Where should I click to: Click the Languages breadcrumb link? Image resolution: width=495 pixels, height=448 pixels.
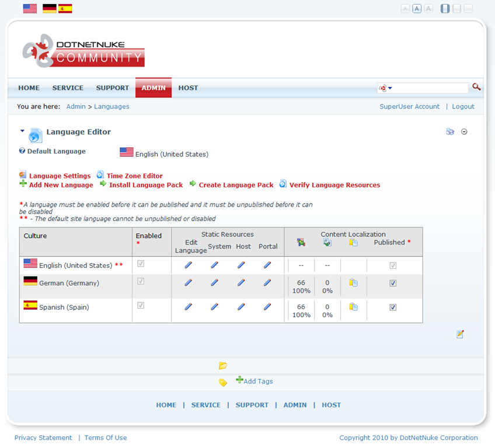pos(111,107)
